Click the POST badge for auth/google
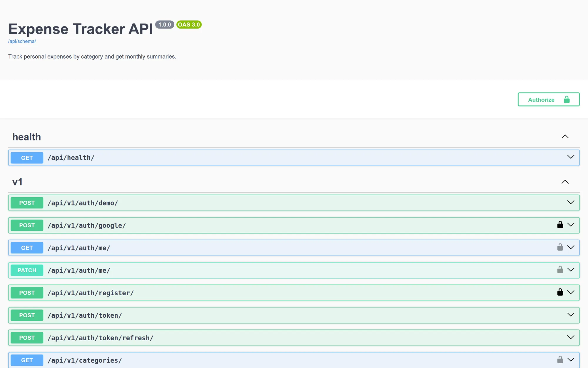Image resolution: width=588 pixels, height=368 pixels. (27, 225)
